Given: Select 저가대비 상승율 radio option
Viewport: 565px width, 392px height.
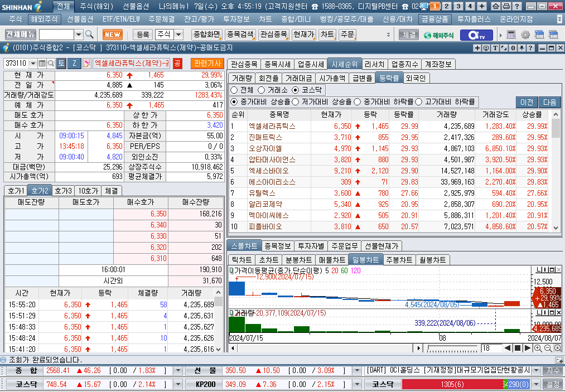Looking at the screenshot, I should 296,102.
